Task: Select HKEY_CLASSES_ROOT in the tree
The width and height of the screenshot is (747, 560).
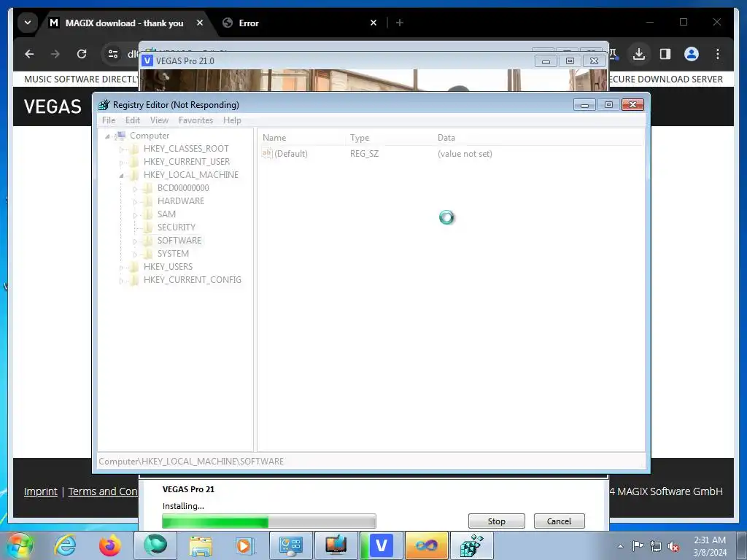Action: pyautogui.click(x=186, y=149)
